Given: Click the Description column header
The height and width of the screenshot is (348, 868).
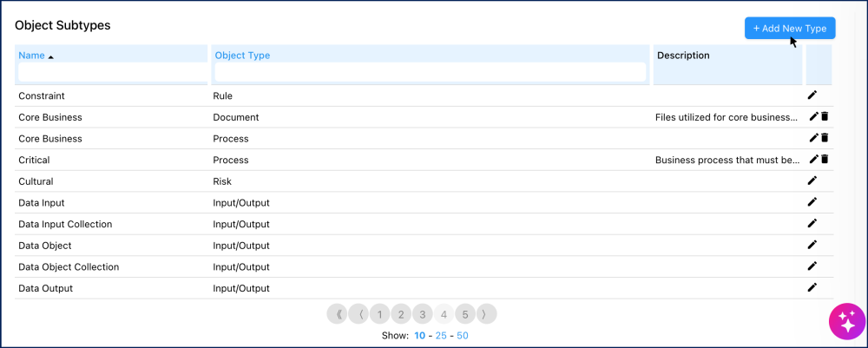Looking at the screenshot, I should [683, 56].
